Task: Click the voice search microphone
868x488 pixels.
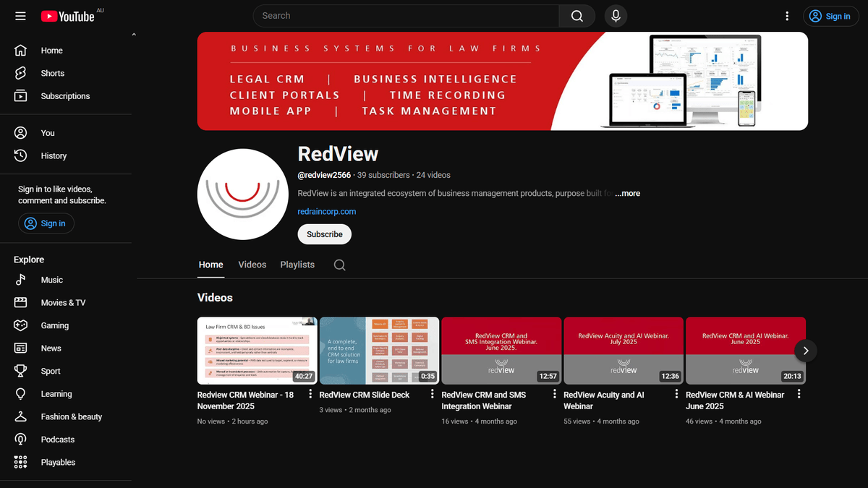Action: point(616,15)
